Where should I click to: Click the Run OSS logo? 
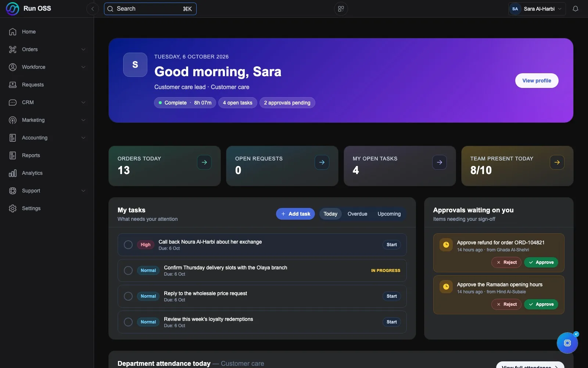click(x=12, y=8)
